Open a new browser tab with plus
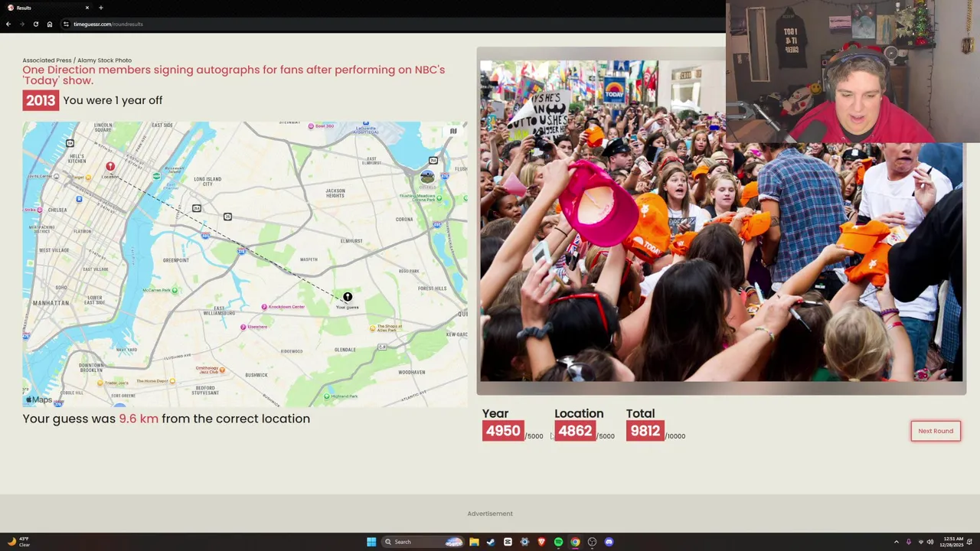This screenshot has width=980, height=551. tap(100, 8)
